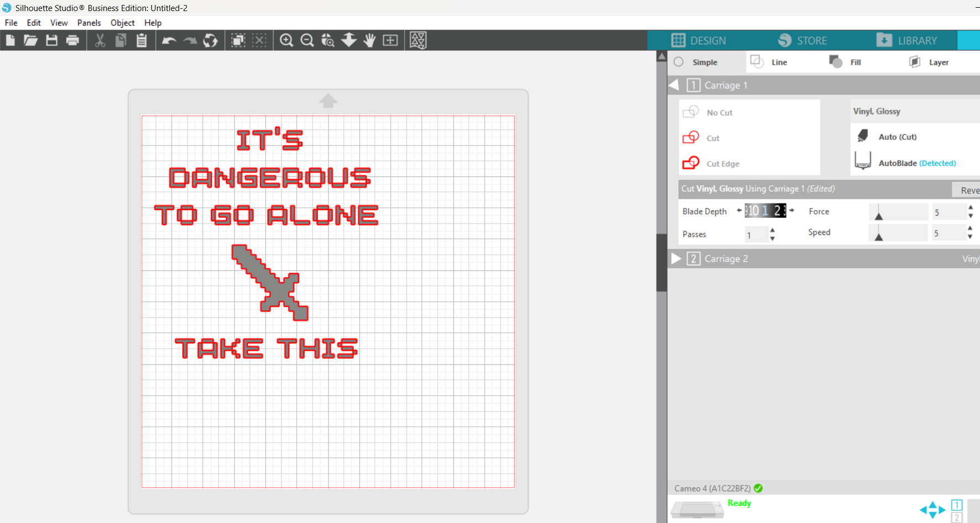
Task: Click the Copy icon in the toolbar
Action: (x=120, y=40)
